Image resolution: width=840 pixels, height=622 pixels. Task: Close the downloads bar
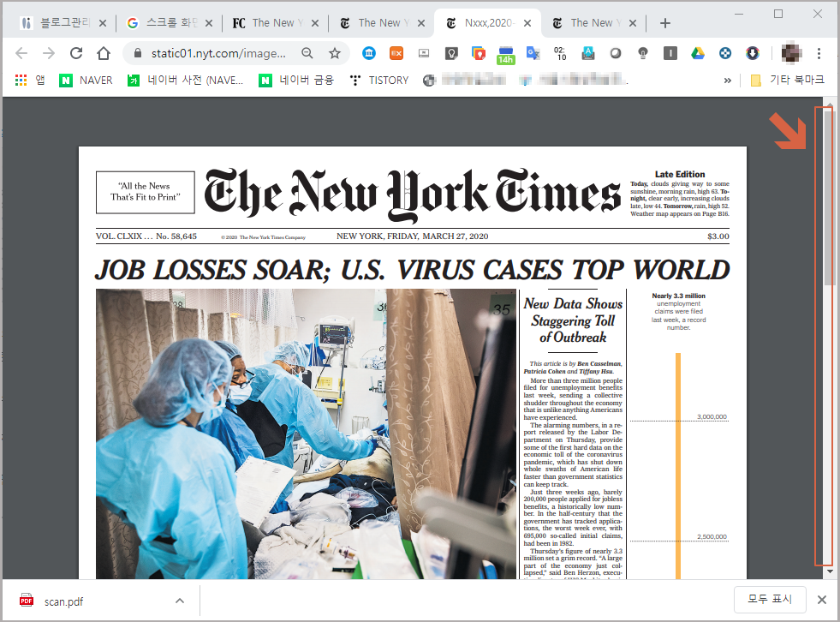pyautogui.click(x=822, y=600)
